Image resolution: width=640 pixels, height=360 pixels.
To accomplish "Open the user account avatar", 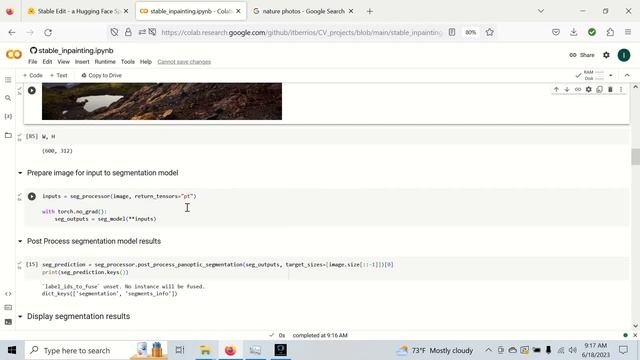I will pyautogui.click(x=624, y=55).
